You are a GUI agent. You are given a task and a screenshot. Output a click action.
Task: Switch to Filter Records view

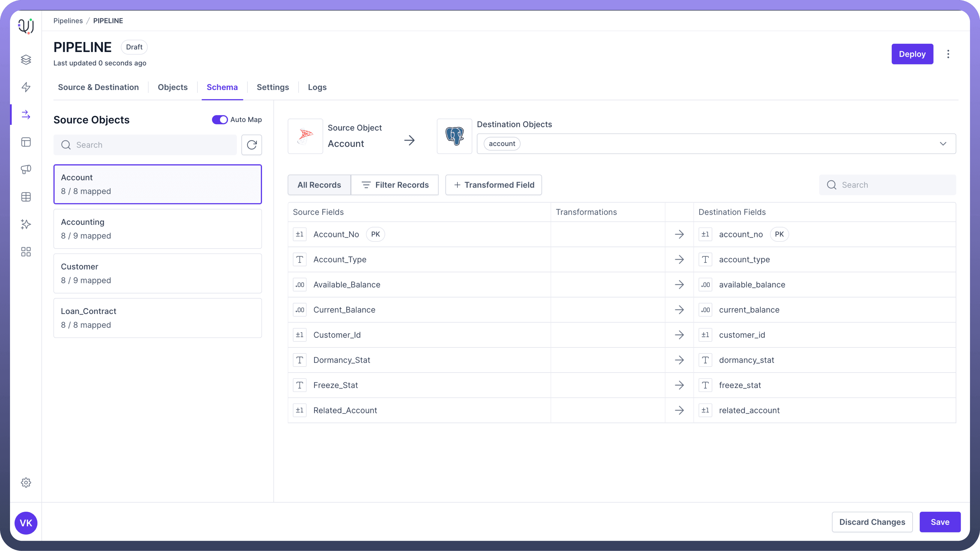tap(394, 185)
